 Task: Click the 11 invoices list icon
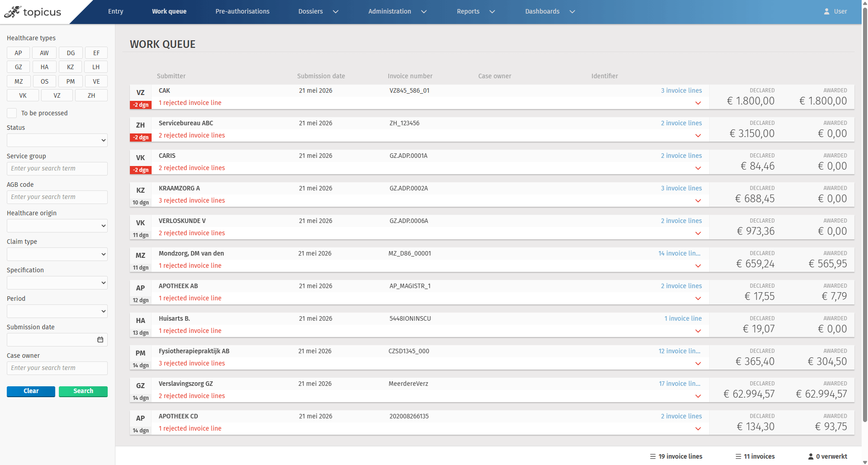(738, 456)
